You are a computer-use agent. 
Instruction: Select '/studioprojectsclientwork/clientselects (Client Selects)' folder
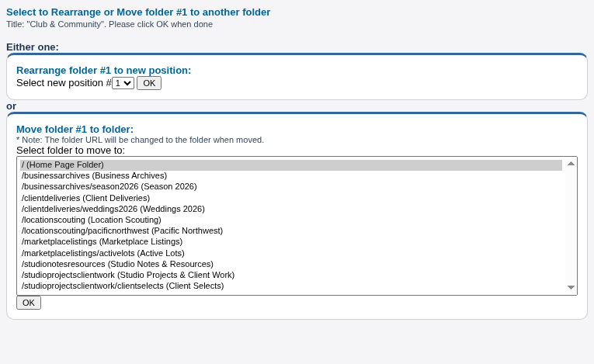tap(291, 286)
